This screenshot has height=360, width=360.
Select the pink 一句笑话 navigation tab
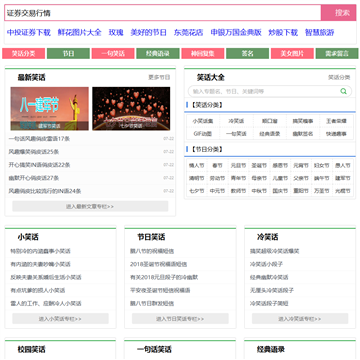pos(113,53)
